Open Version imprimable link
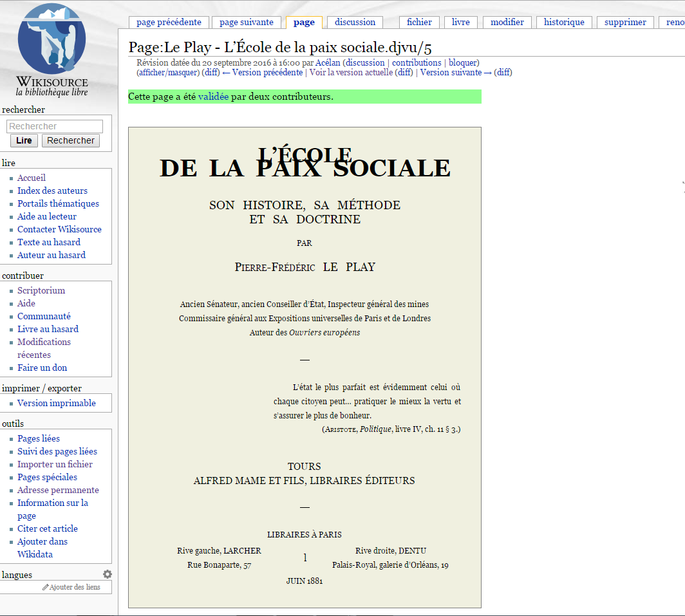 (57, 403)
